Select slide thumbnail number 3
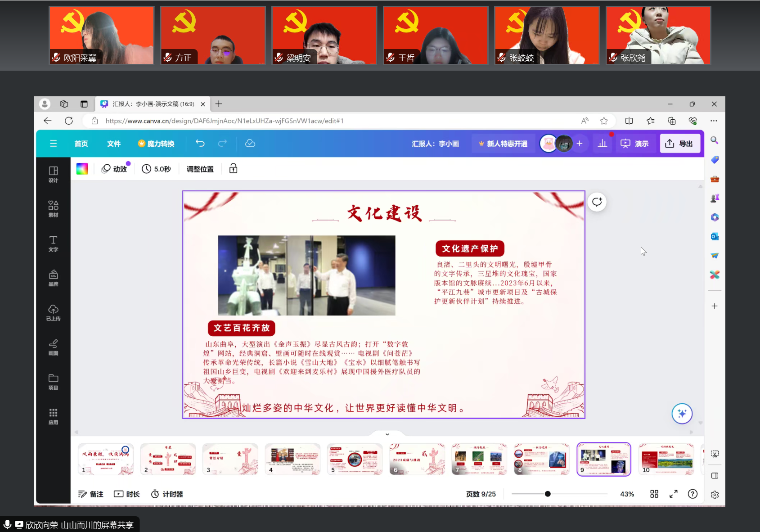The height and width of the screenshot is (532, 760). pyautogui.click(x=230, y=459)
